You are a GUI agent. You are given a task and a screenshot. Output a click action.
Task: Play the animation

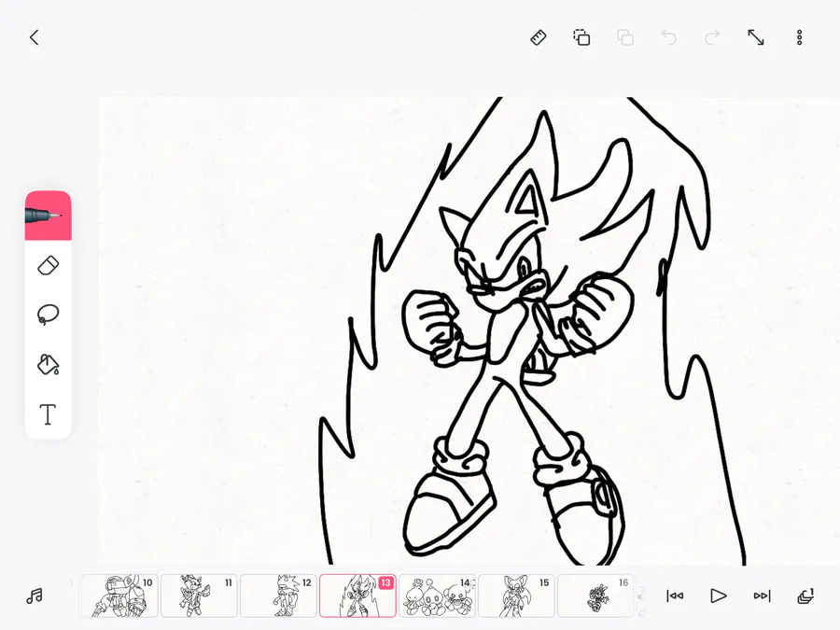[719, 595]
